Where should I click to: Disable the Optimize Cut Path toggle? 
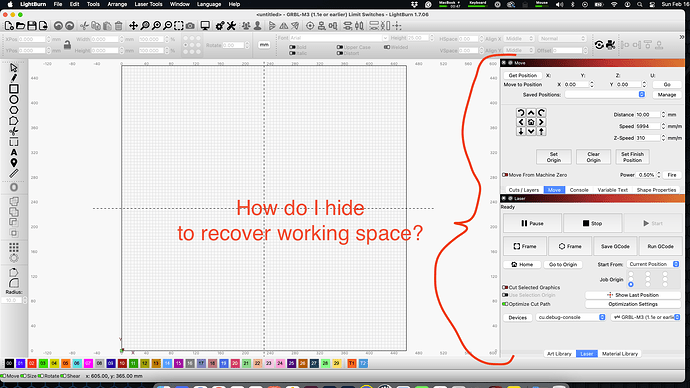(x=505, y=304)
